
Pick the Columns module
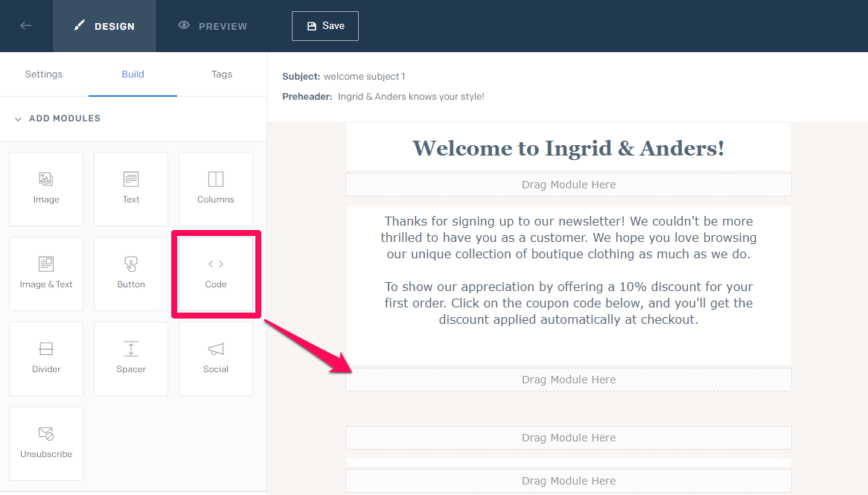[x=216, y=188]
